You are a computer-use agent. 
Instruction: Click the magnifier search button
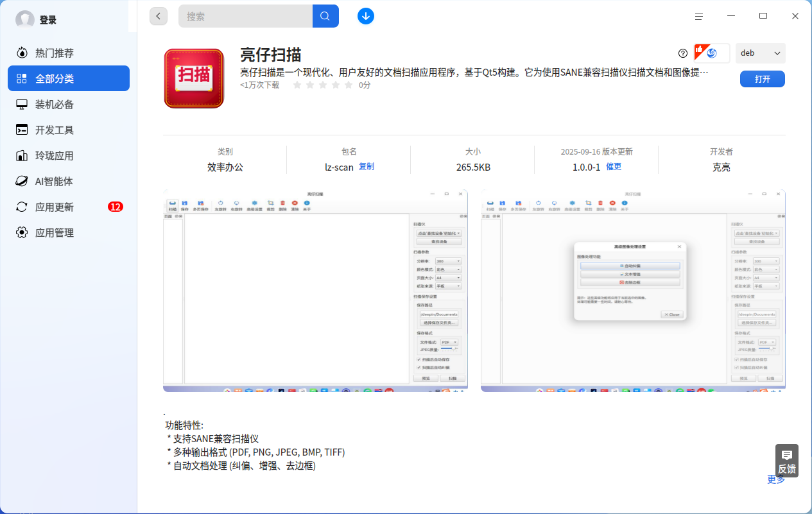coord(325,16)
